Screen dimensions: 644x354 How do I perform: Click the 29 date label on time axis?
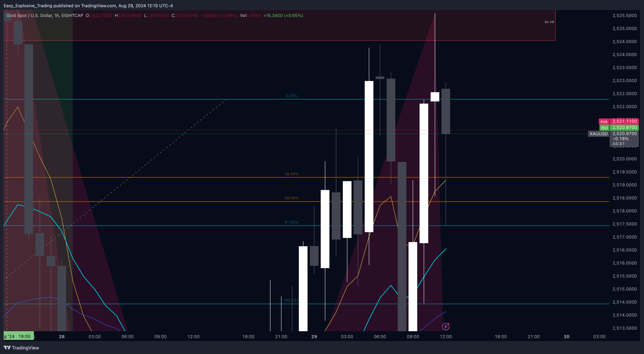click(x=314, y=336)
